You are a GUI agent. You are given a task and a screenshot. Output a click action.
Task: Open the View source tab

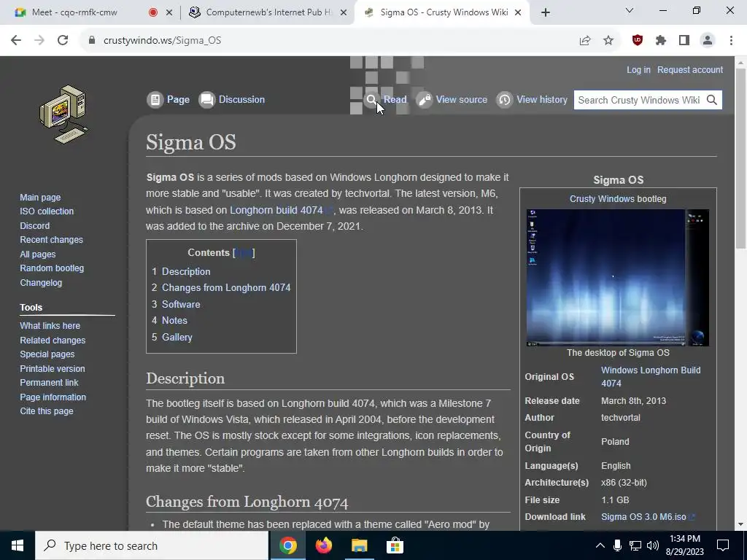coord(452,99)
